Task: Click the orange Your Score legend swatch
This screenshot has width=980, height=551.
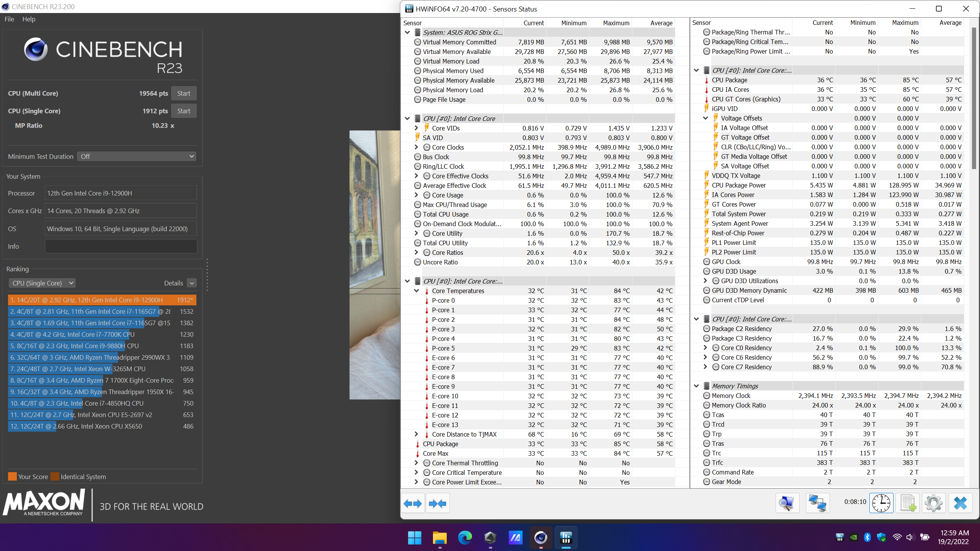Action: (12, 476)
